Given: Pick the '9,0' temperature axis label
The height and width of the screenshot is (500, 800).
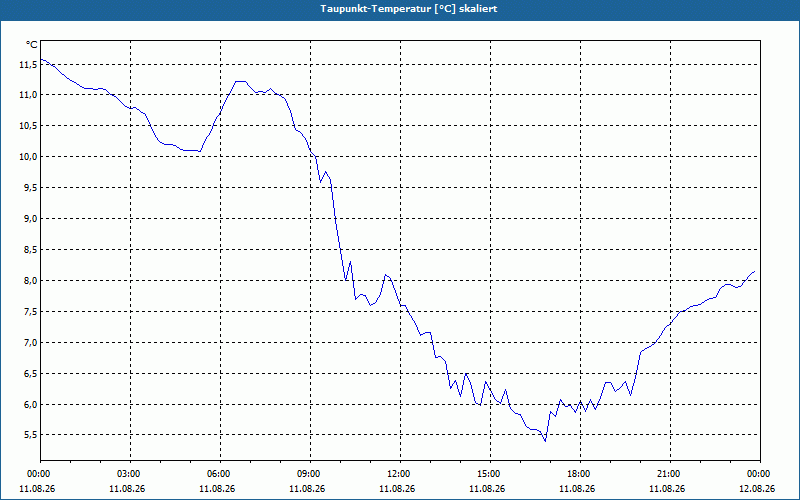Looking at the screenshot, I should [30, 218].
